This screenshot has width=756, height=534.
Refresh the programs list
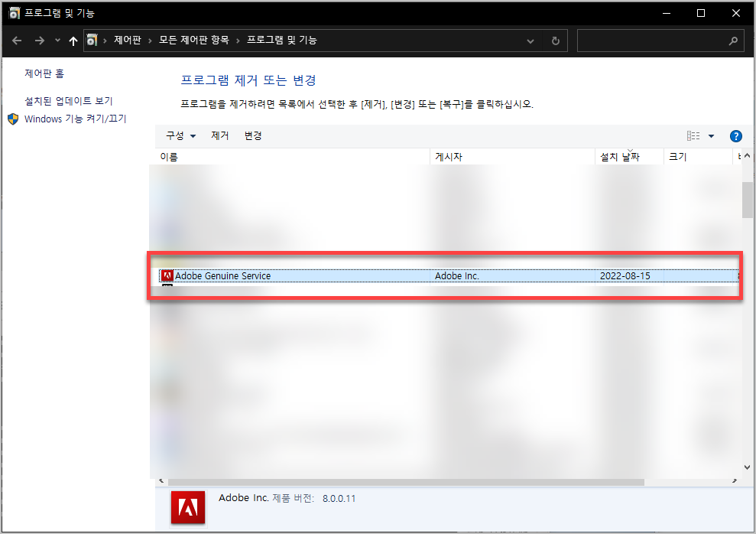[556, 41]
